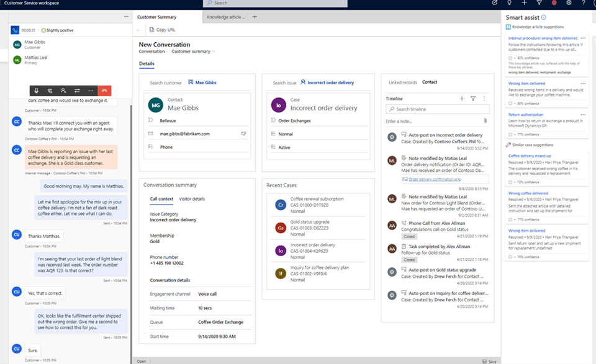The image size is (596, 364).
Task: End the call with the red hang-up button
Action: click(x=105, y=91)
